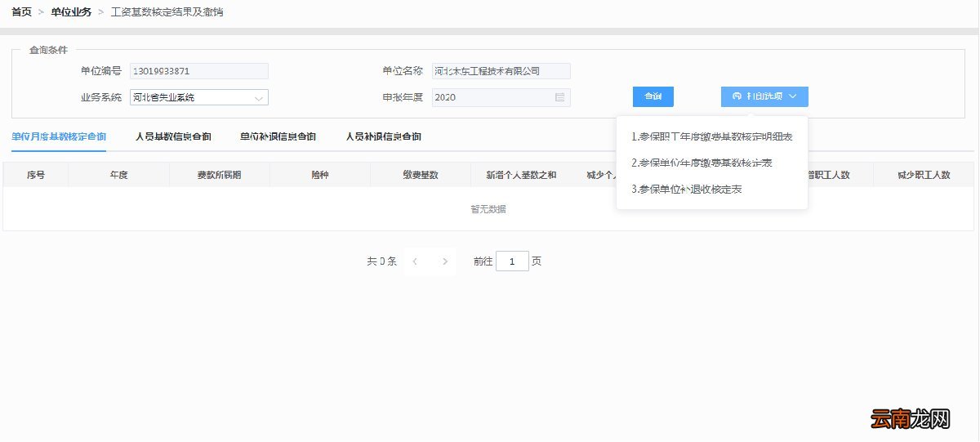The image size is (980, 442).
Task: Click the 年度 column header
Action: pyautogui.click(x=119, y=175)
